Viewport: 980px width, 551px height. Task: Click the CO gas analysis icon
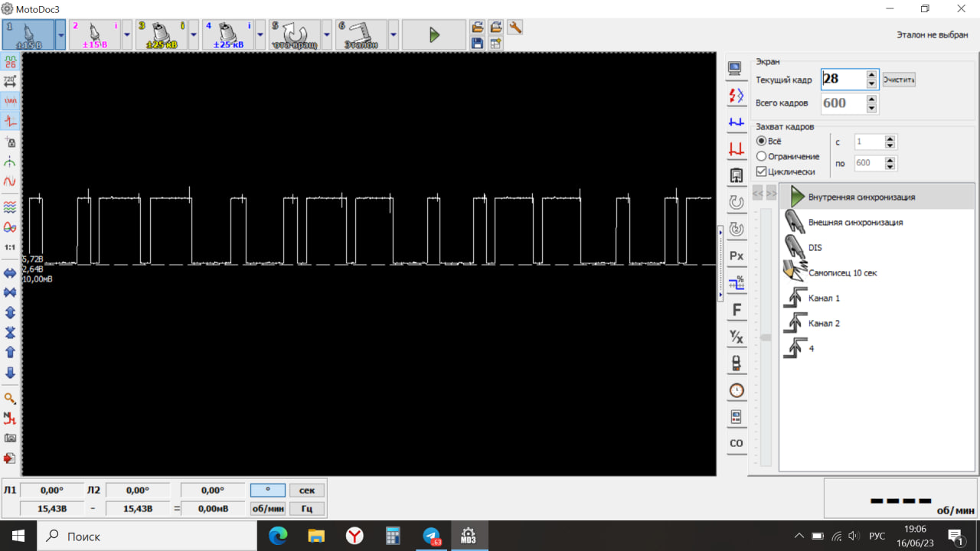coord(737,443)
